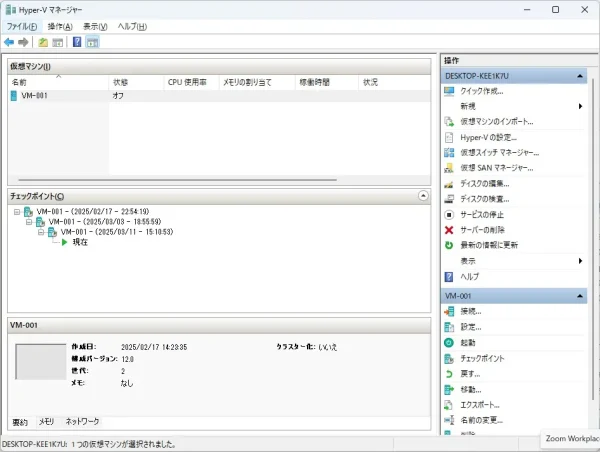The image size is (600, 452).
Task: Collapse the チェックポイント panel with round arrow
Action: (x=423, y=196)
